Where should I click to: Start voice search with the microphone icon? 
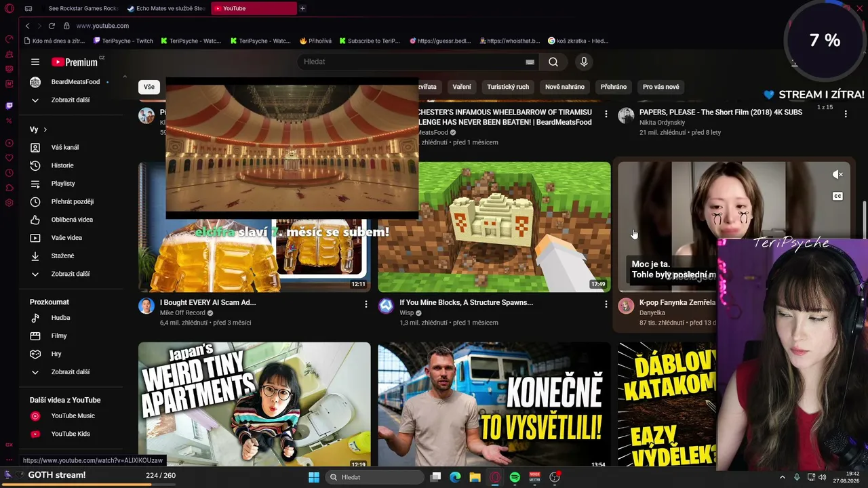[584, 62]
